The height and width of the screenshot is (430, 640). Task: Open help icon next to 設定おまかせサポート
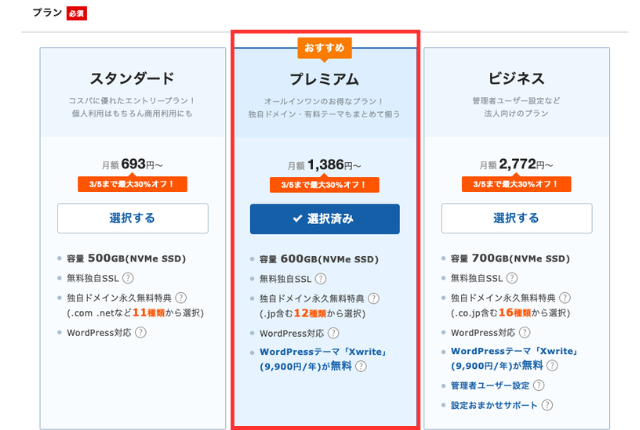click(x=546, y=405)
